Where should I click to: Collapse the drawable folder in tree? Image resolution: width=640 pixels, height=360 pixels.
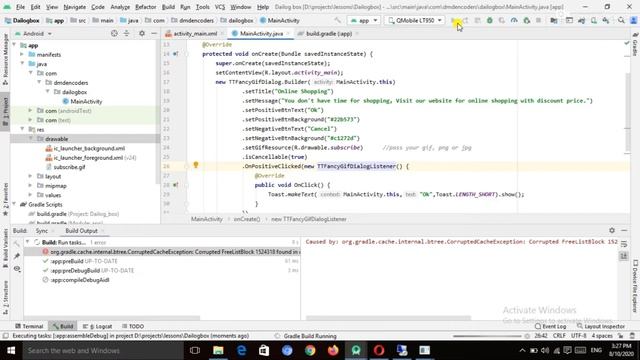[31, 139]
